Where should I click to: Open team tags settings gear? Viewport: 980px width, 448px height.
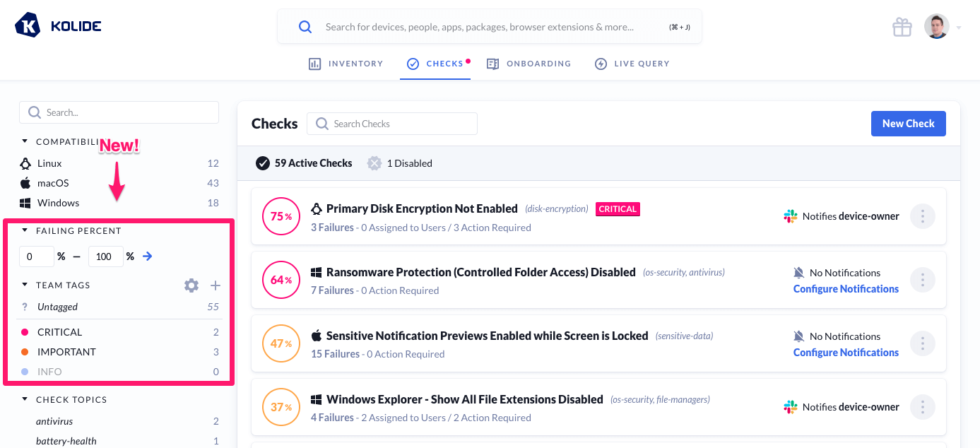point(191,285)
